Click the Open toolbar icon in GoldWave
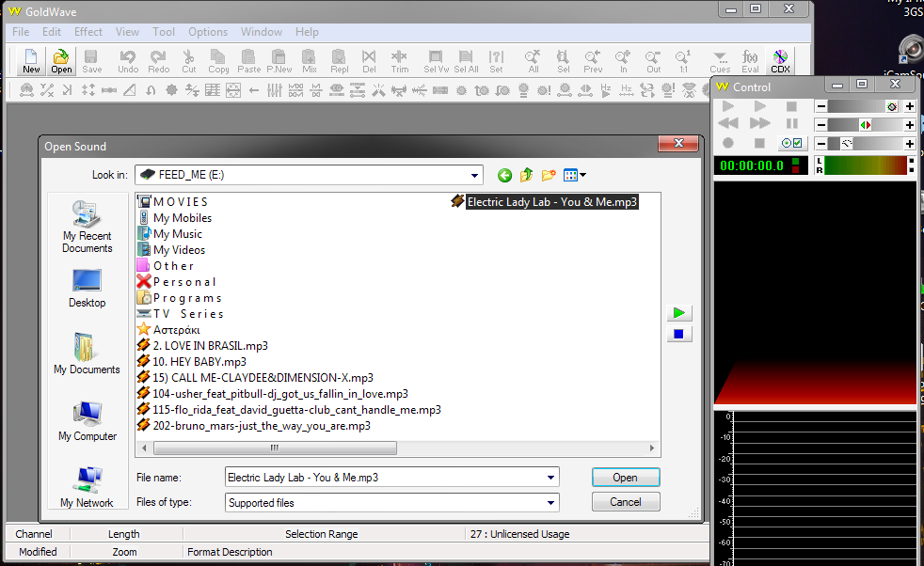The width and height of the screenshot is (924, 566). pyautogui.click(x=61, y=61)
